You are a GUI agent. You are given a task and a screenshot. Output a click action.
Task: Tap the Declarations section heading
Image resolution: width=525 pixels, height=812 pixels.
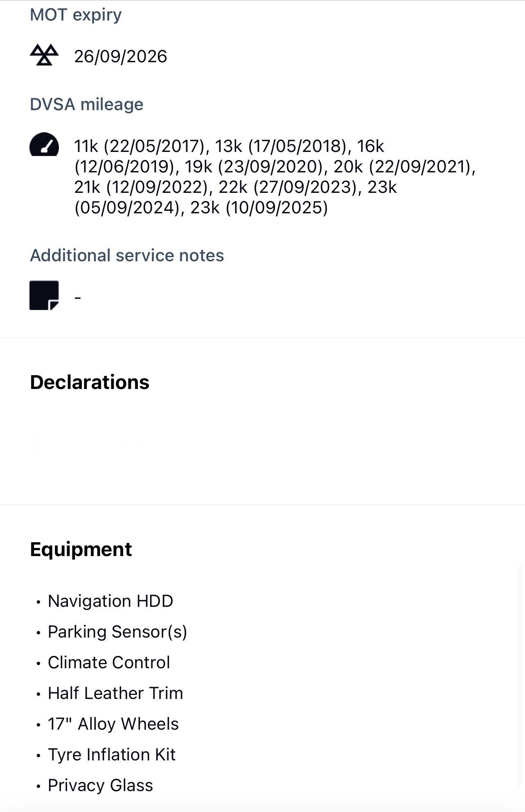tap(90, 382)
